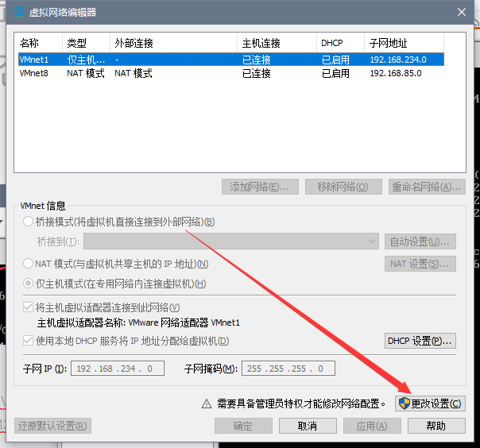The height and width of the screenshot is (448, 480).
Task: Click the 子网 IP input field
Action: click(118, 368)
